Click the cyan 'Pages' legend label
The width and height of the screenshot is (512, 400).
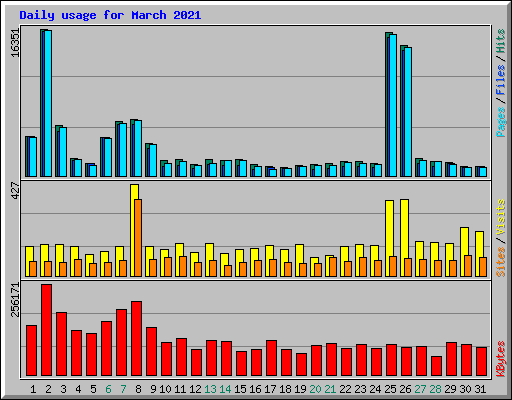point(501,122)
